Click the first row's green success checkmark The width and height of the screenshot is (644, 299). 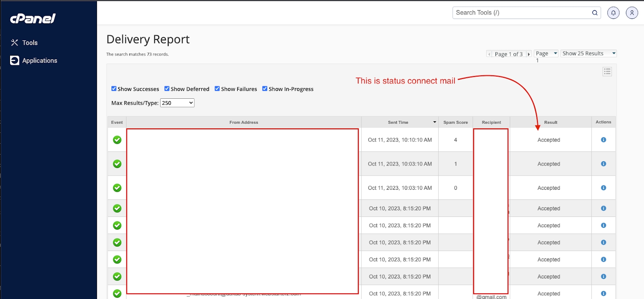117,140
